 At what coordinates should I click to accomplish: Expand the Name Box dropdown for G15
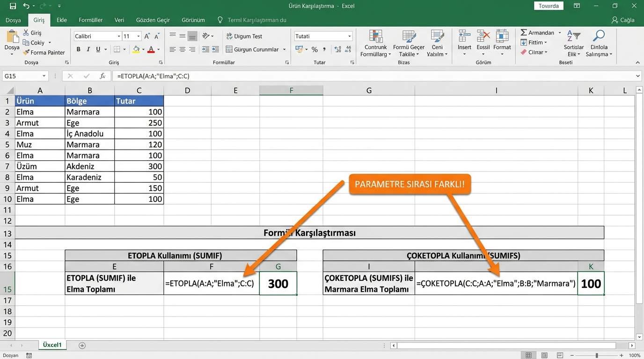tap(44, 76)
